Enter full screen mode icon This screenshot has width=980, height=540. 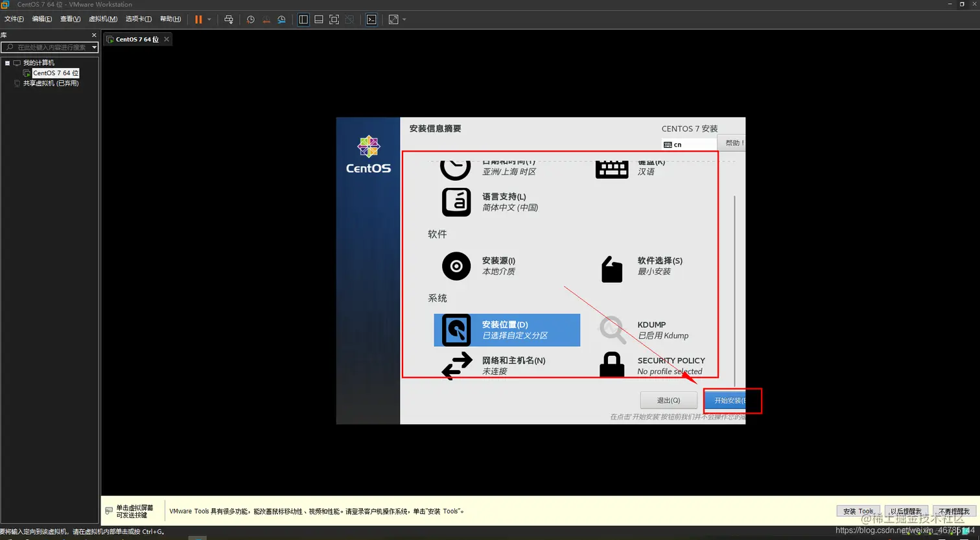[334, 19]
